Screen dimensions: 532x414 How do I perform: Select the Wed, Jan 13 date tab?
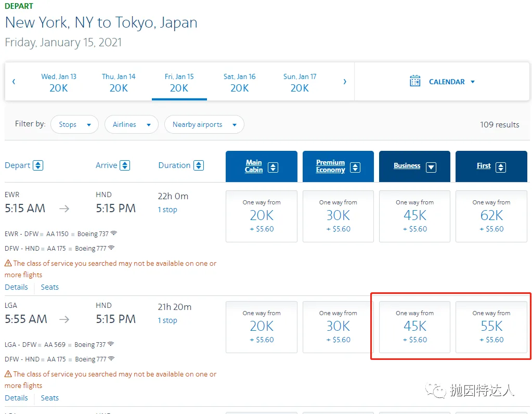pyautogui.click(x=59, y=82)
